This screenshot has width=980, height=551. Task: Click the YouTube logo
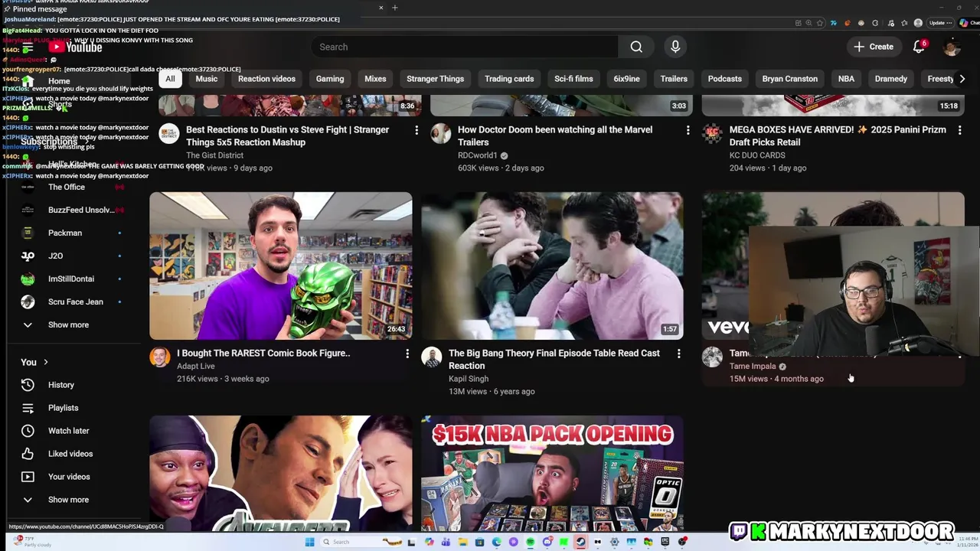(75, 47)
